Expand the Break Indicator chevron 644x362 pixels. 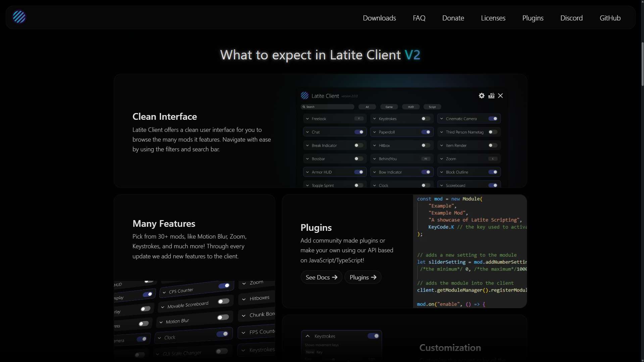pyautogui.click(x=307, y=146)
